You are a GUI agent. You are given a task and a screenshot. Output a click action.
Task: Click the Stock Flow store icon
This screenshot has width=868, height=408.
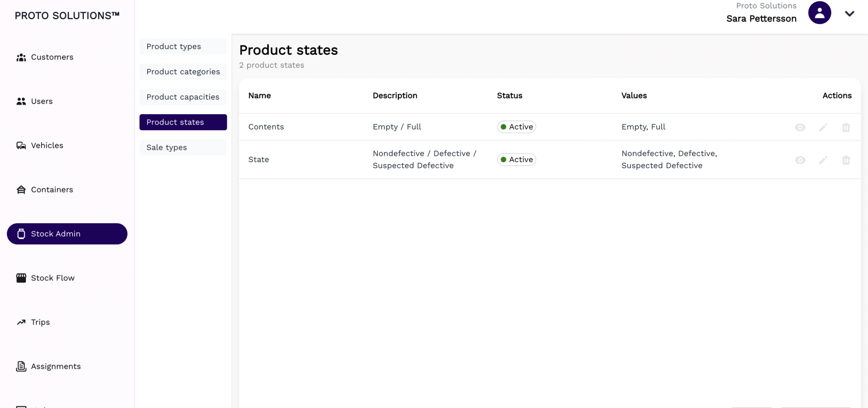pyautogui.click(x=21, y=278)
